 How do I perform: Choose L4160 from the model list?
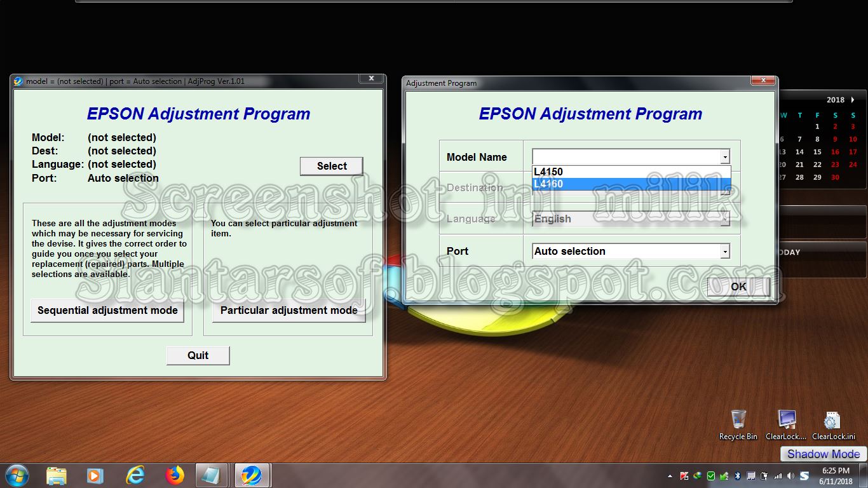(632, 184)
